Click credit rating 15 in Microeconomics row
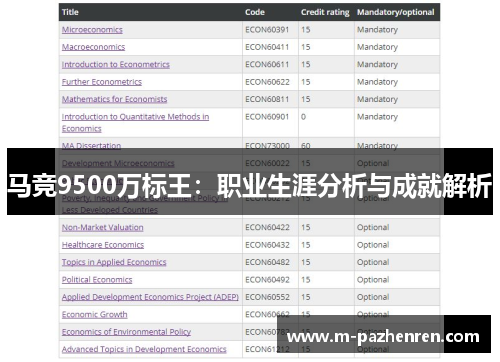 click(x=305, y=30)
